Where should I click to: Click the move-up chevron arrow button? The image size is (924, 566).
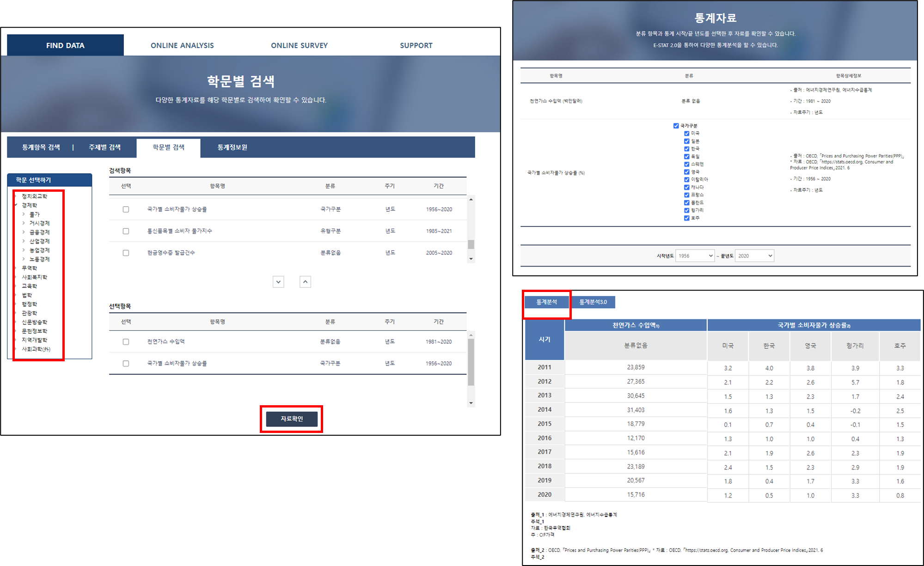click(305, 282)
